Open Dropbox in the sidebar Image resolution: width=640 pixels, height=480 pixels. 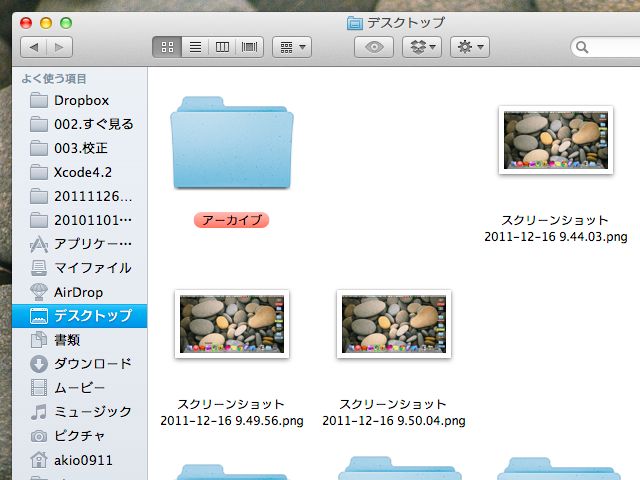80,100
